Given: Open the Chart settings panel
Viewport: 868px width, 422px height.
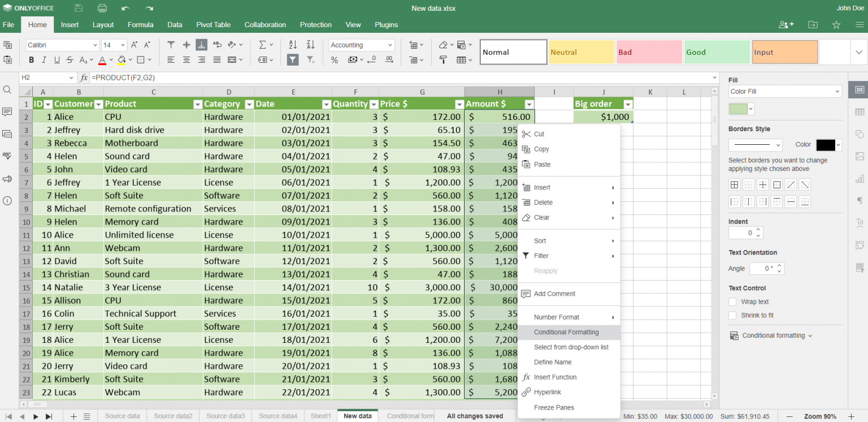Looking at the screenshot, I should tap(860, 179).
